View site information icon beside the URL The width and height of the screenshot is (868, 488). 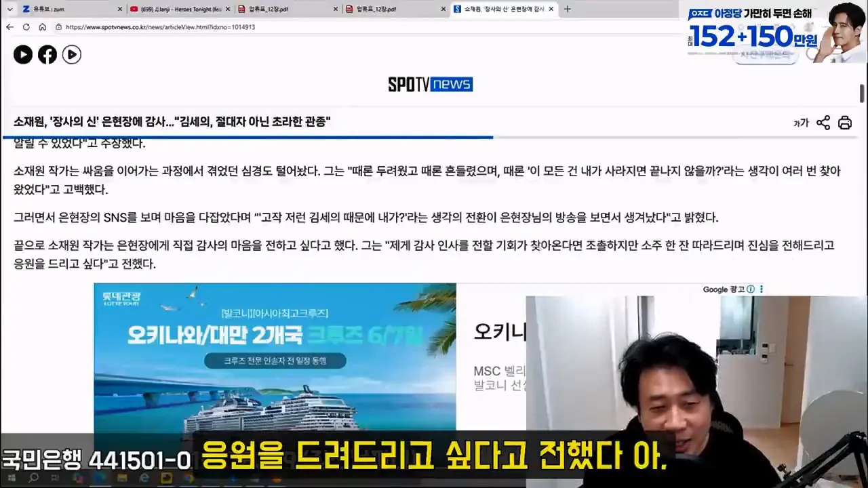[x=60, y=27]
